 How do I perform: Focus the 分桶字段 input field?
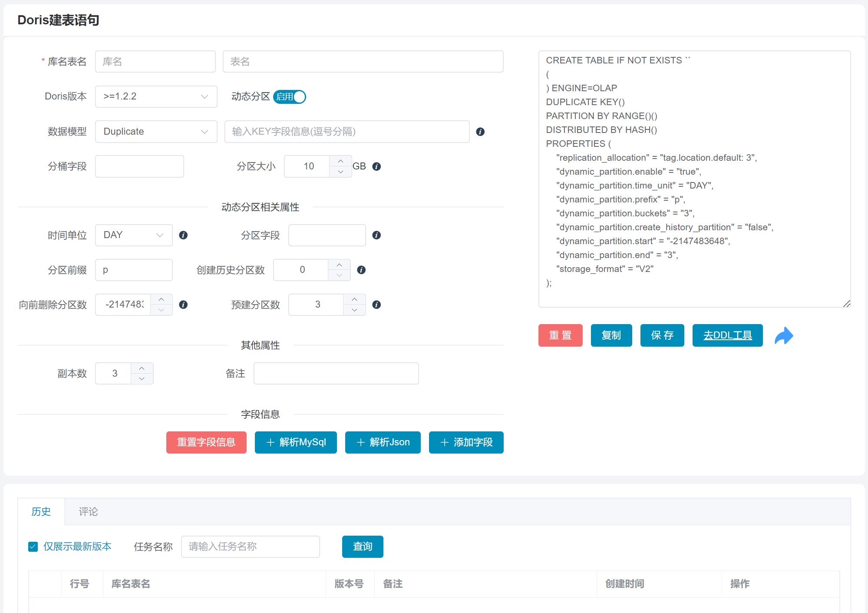point(139,166)
